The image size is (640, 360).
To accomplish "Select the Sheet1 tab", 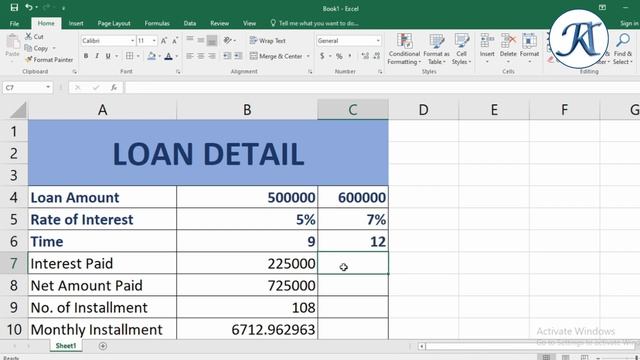I will click(66, 346).
